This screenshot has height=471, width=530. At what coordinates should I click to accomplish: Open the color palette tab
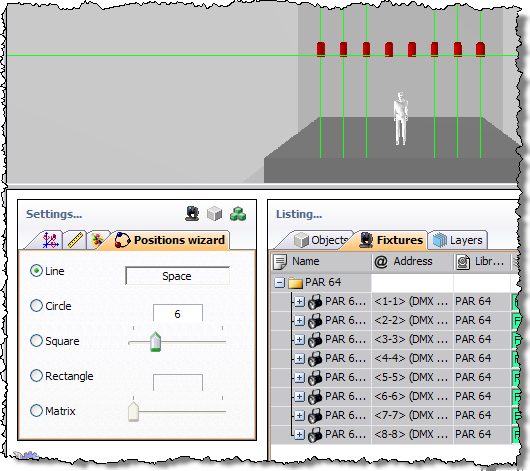click(97, 240)
